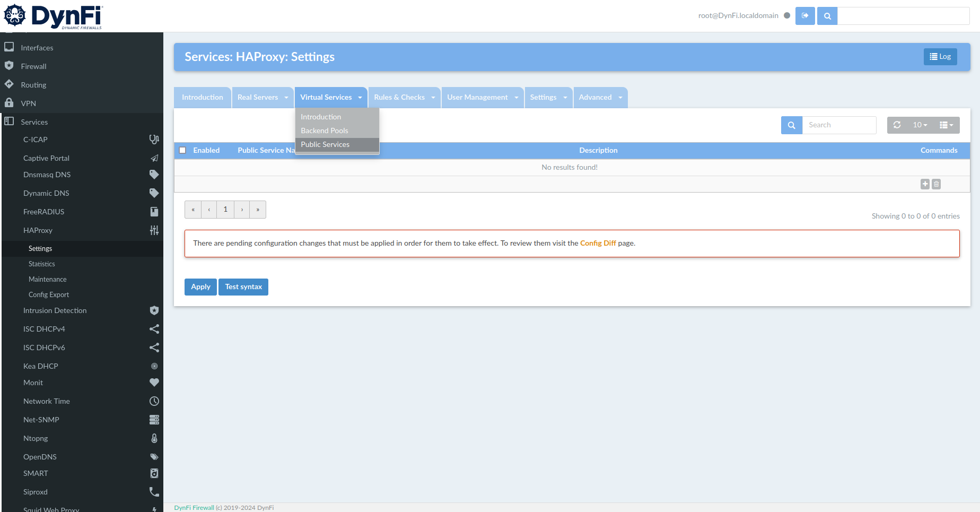Click the table Search input field

(x=839, y=125)
